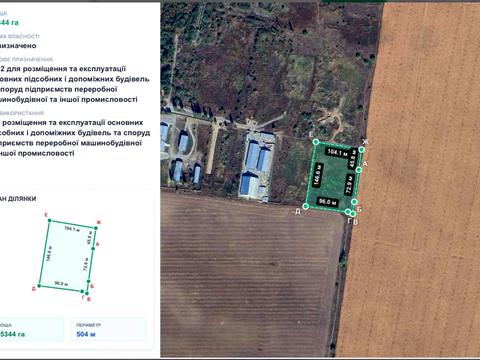The image size is (480, 360).
Task: Click the 146.6 м label in plan diagram
Action: (x=49, y=253)
